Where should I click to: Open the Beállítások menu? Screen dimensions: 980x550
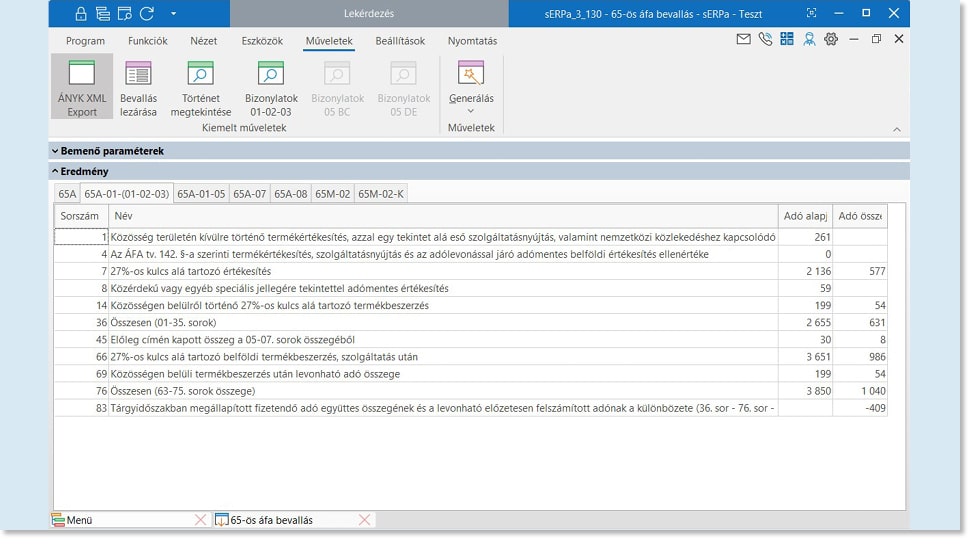(x=400, y=41)
